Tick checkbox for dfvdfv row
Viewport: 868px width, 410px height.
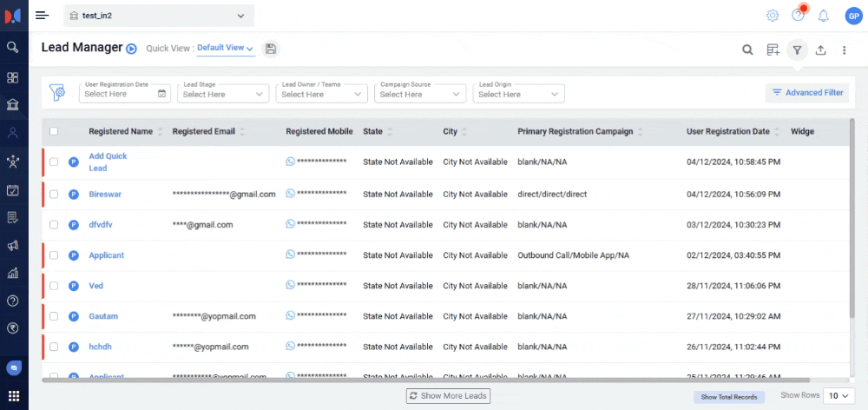(54, 225)
